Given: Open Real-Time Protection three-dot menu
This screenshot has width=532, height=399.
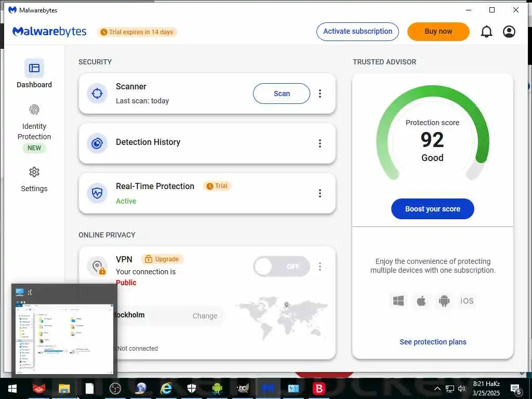Looking at the screenshot, I should 320,193.
